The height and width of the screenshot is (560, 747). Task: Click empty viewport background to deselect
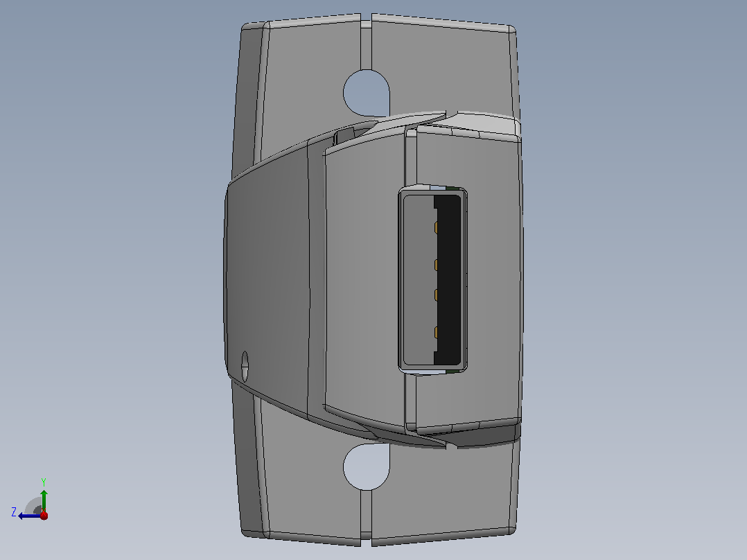coord(619,286)
